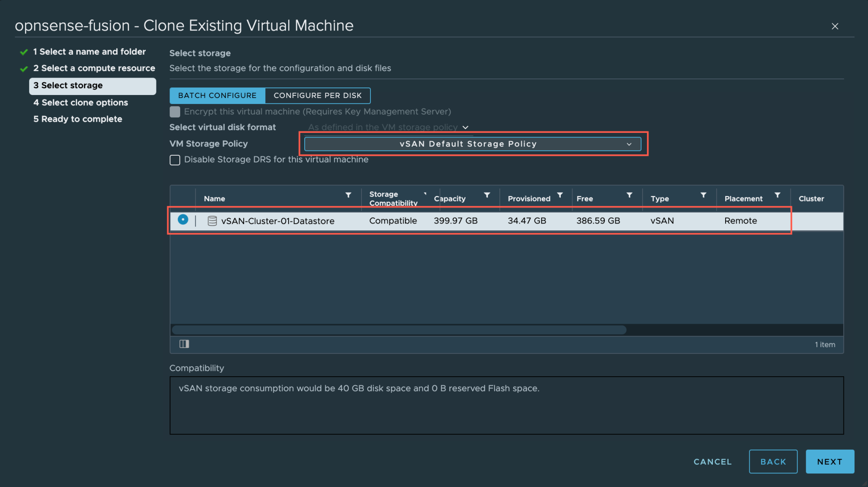Click the Compatible cell
Screen dimensions: 868x487
(393, 221)
